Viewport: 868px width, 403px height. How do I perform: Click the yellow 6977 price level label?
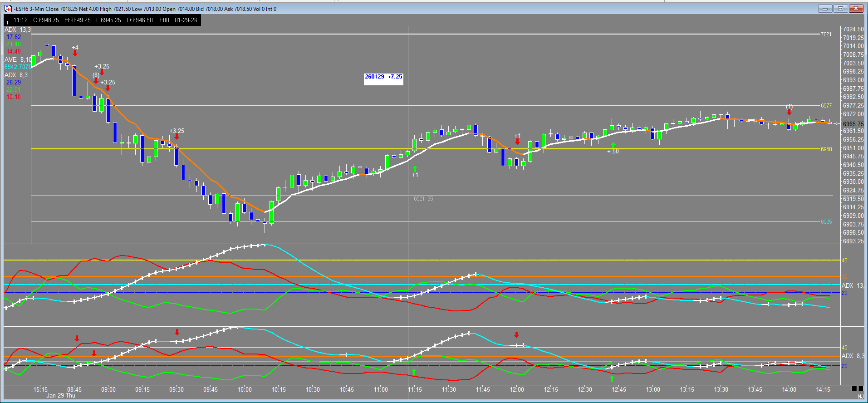tap(826, 105)
